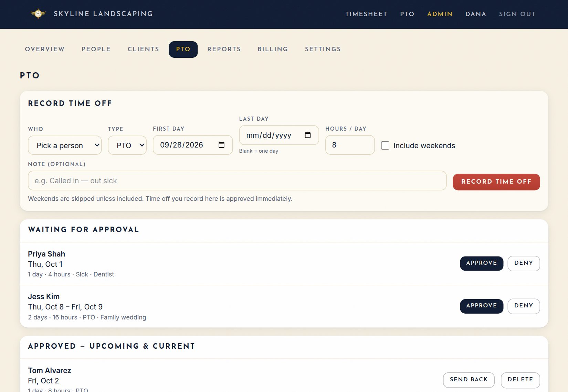Select Admin in the top navigation

tap(440, 14)
